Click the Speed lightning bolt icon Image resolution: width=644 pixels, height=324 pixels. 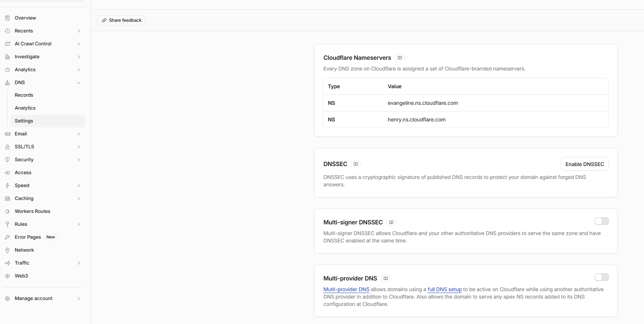pos(7,186)
